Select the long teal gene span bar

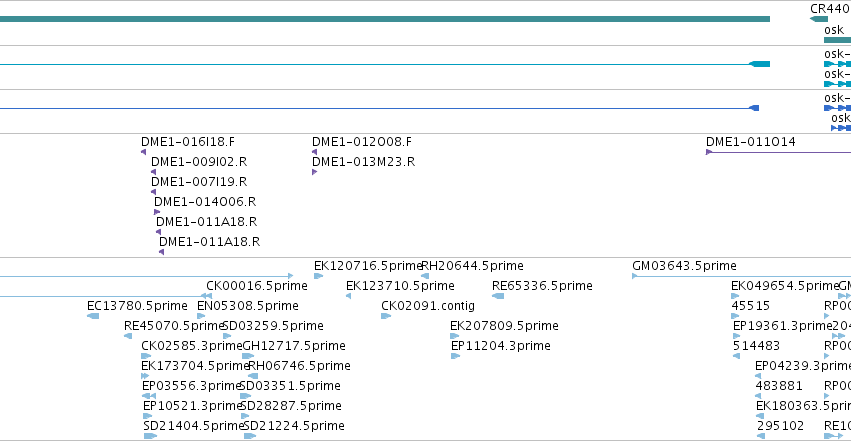pyautogui.click(x=385, y=19)
